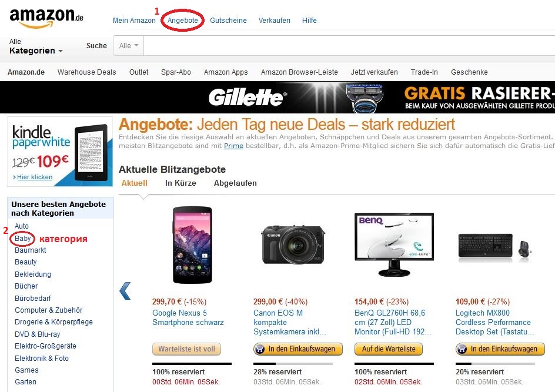Viewport: 555px width, 392px height.
Task: Click the Amazon.de logo
Action: point(46,18)
